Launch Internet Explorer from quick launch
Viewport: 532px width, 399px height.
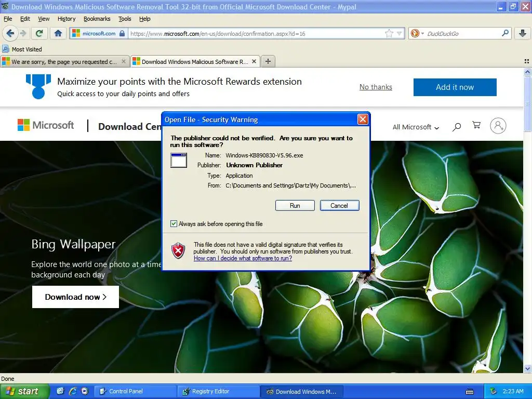[x=73, y=391]
